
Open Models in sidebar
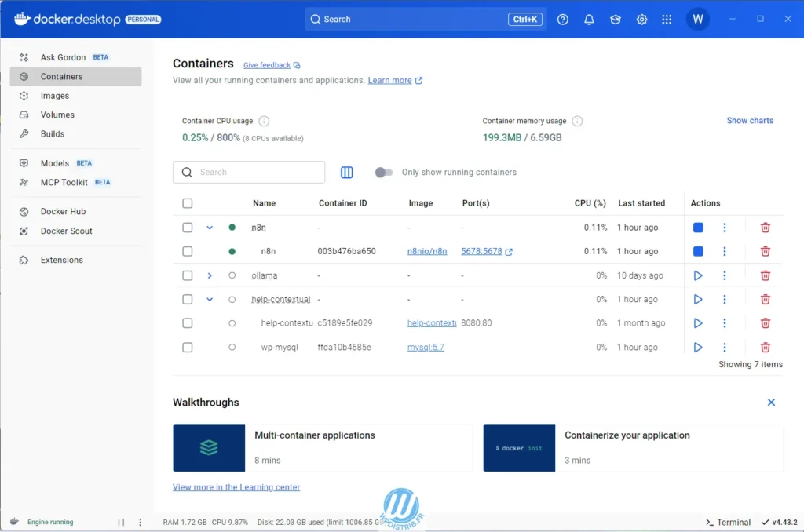pyautogui.click(x=75, y=163)
